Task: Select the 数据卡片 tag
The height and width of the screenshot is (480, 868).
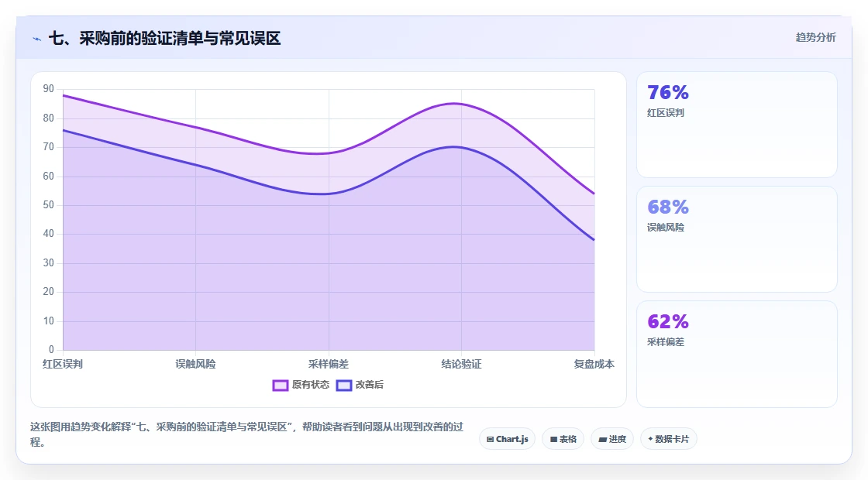Action: (x=669, y=439)
